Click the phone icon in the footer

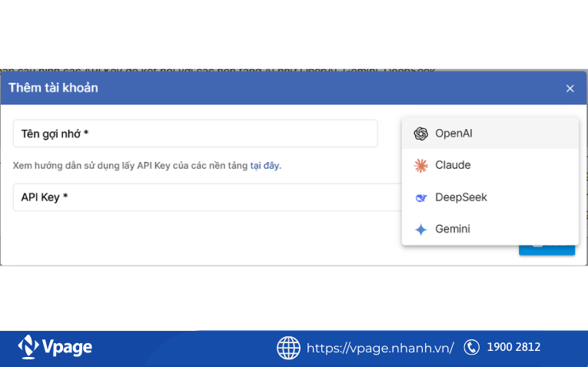coord(471,347)
